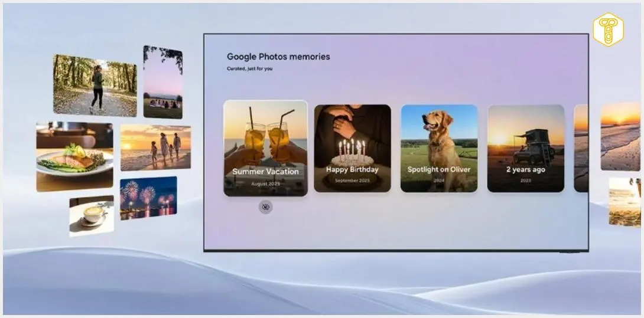The image size is (644, 318).
Task: Select the fireworks over water photo
Action: pos(148,198)
